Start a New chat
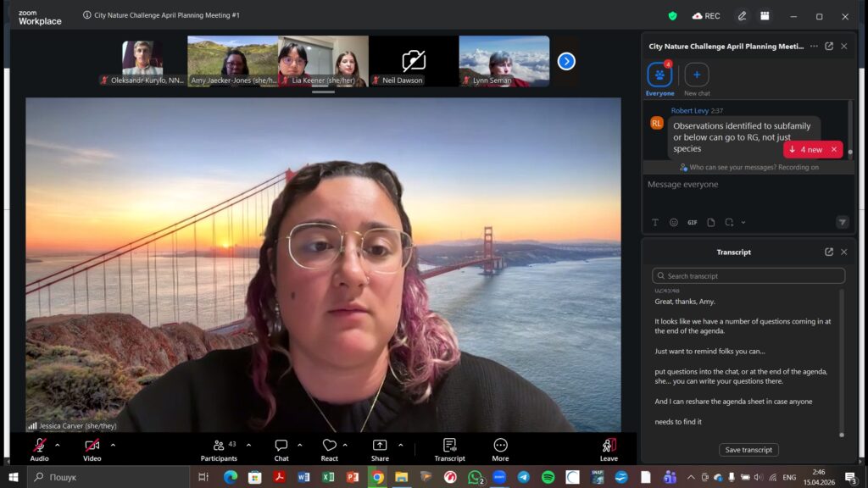This screenshot has width=868, height=488. (697, 75)
